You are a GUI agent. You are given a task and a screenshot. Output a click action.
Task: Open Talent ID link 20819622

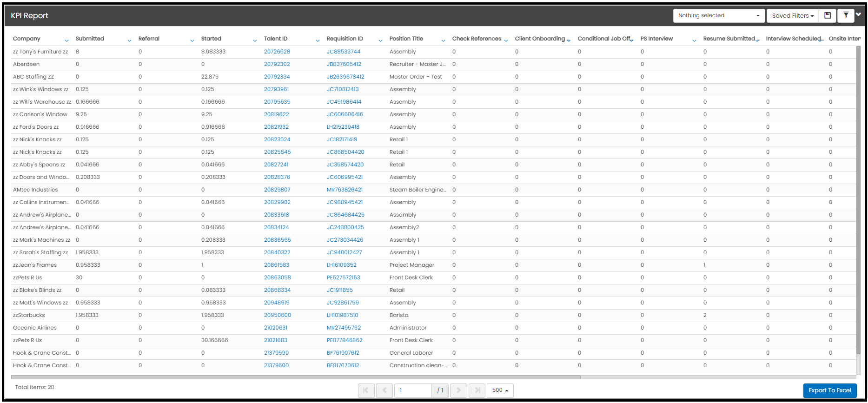click(x=277, y=114)
